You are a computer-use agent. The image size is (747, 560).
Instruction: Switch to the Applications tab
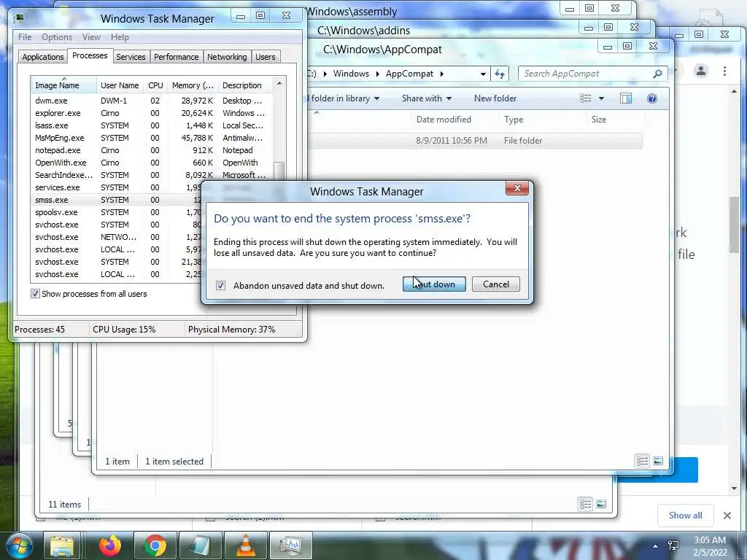(43, 57)
